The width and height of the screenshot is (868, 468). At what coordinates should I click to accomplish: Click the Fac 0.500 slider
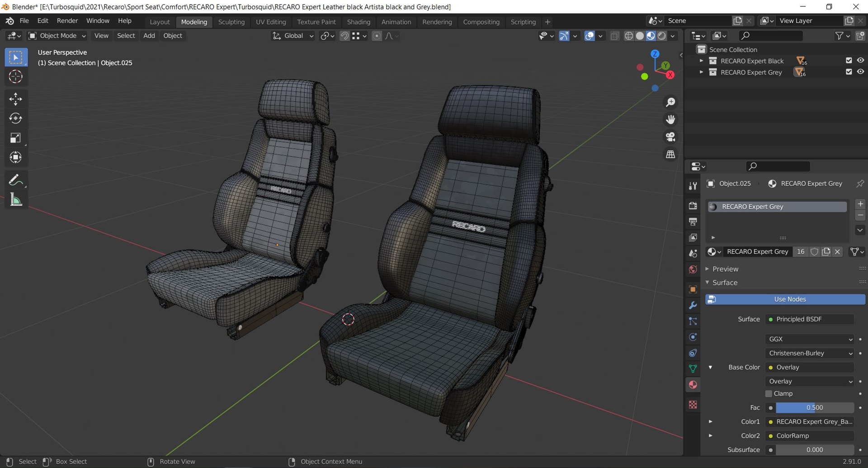pos(815,408)
